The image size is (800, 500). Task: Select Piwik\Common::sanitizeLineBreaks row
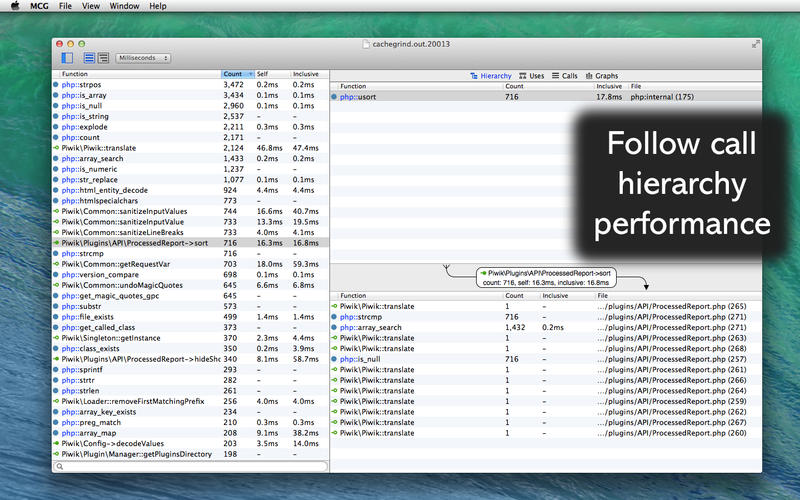tap(190, 233)
